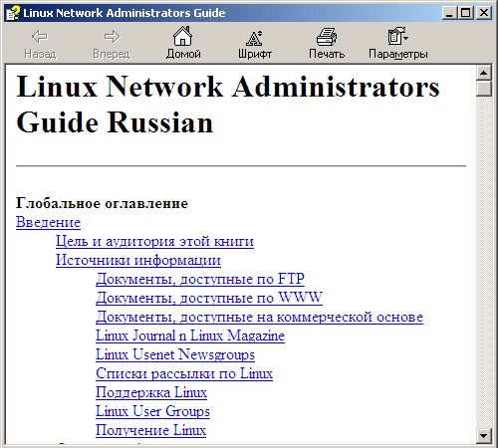Screen dimensions: 498x448
Task: Open the Linux Usenet Newsgroups link
Action: (x=175, y=354)
